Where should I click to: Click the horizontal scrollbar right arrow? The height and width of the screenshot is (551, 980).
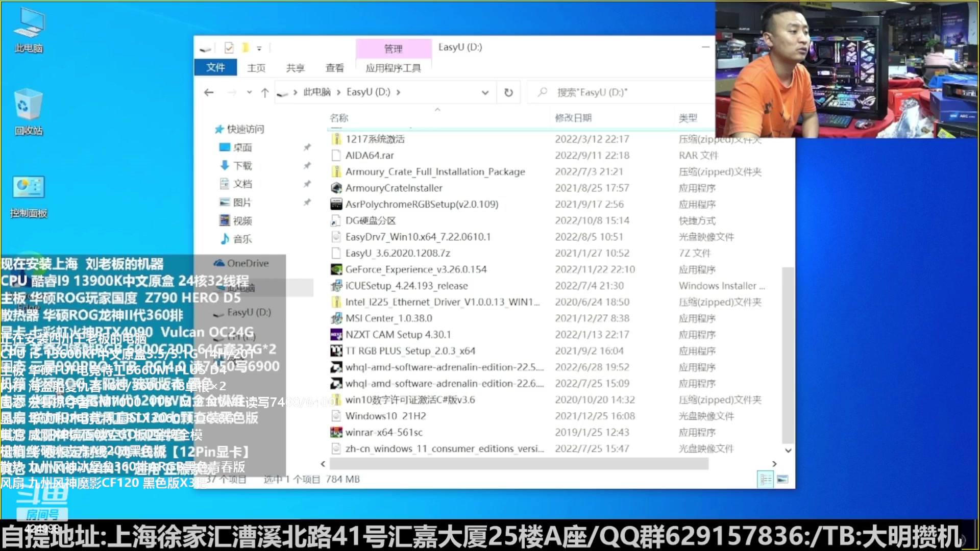point(774,464)
